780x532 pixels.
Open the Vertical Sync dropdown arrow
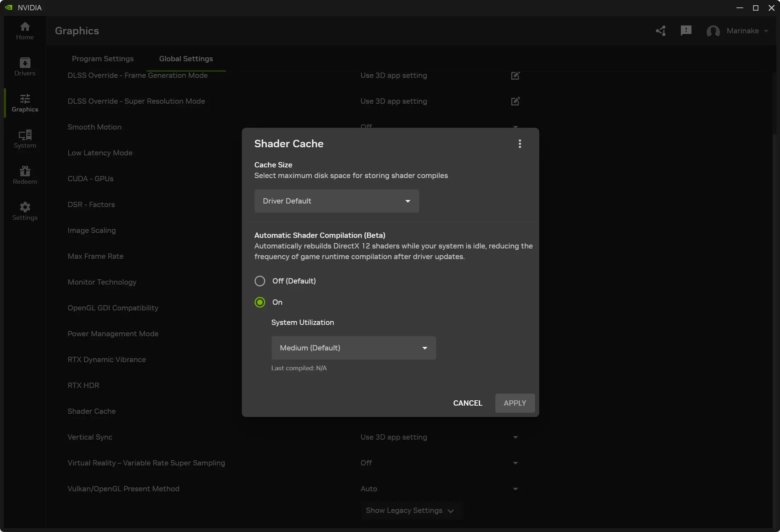click(515, 437)
